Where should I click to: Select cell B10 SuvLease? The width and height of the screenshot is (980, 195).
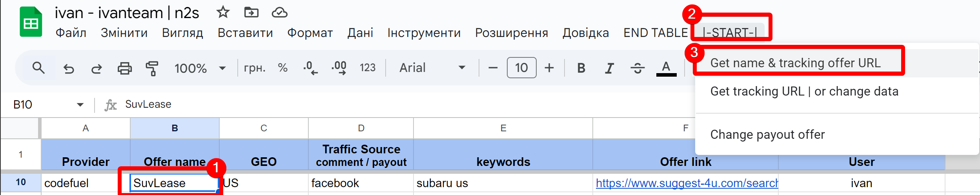point(175,183)
